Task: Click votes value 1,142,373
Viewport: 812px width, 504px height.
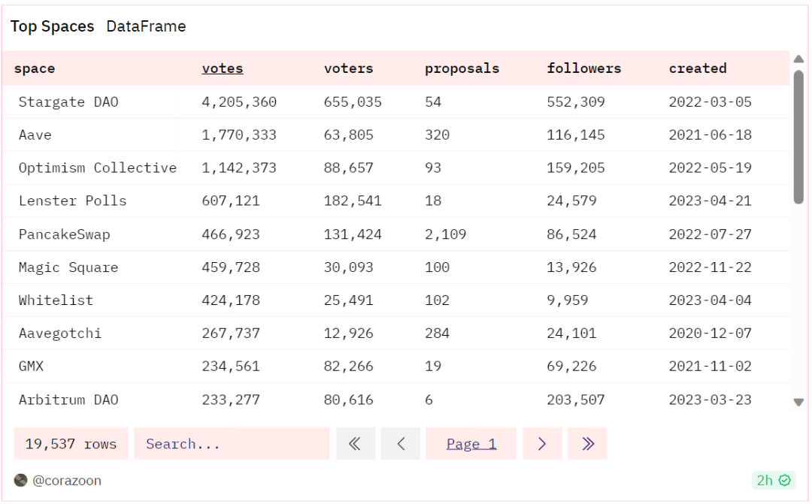Action: [239, 167]
